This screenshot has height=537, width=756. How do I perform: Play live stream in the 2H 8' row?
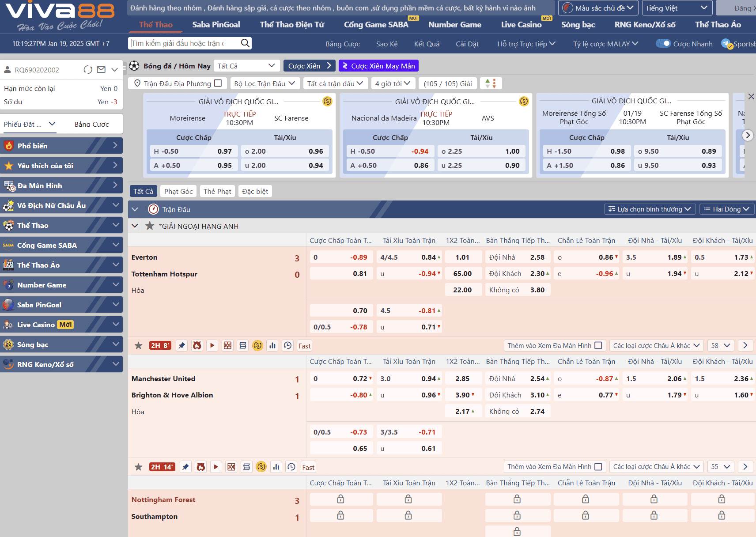(212, 346)
